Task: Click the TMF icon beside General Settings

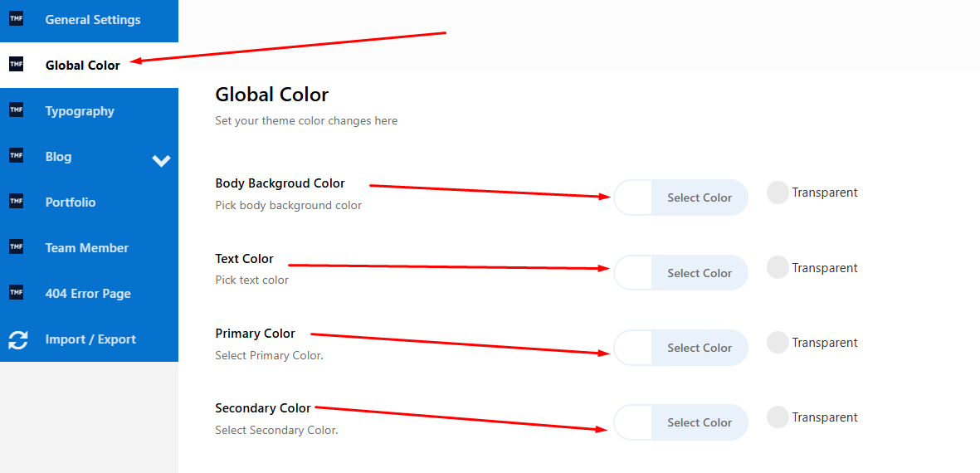Action: pos(17,18)
